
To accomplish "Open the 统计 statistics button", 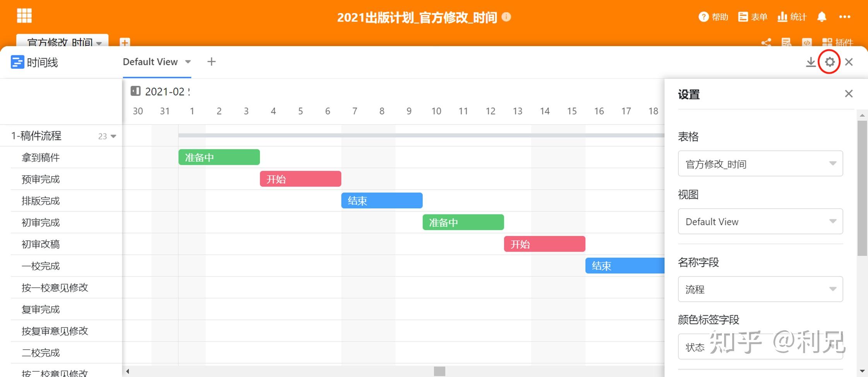I will coord(792,17).
